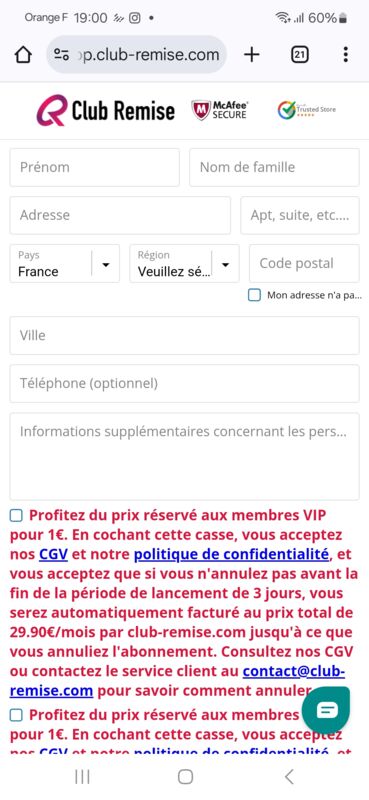Tap the Trusted Store badge
Viewport: 369px width, 800px height.
307,110
